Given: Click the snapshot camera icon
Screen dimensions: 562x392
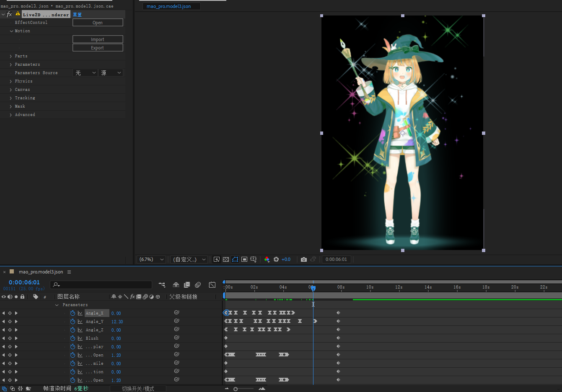Looking at the screenshot, I should click(x=304, y=260).
